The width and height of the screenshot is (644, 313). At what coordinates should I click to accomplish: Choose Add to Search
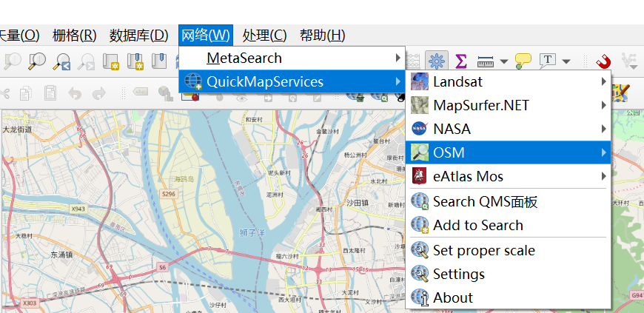[x=509, y=225]
